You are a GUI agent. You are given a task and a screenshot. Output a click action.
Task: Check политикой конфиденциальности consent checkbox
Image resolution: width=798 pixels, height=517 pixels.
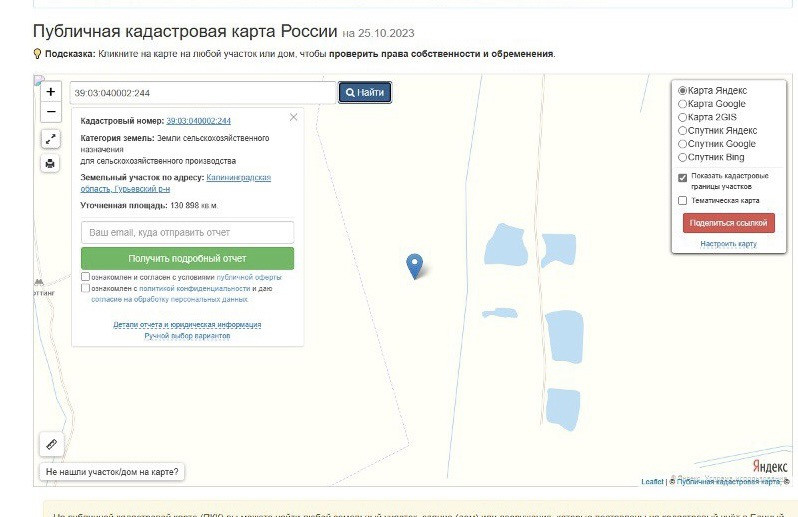click(x=86, y=288)
